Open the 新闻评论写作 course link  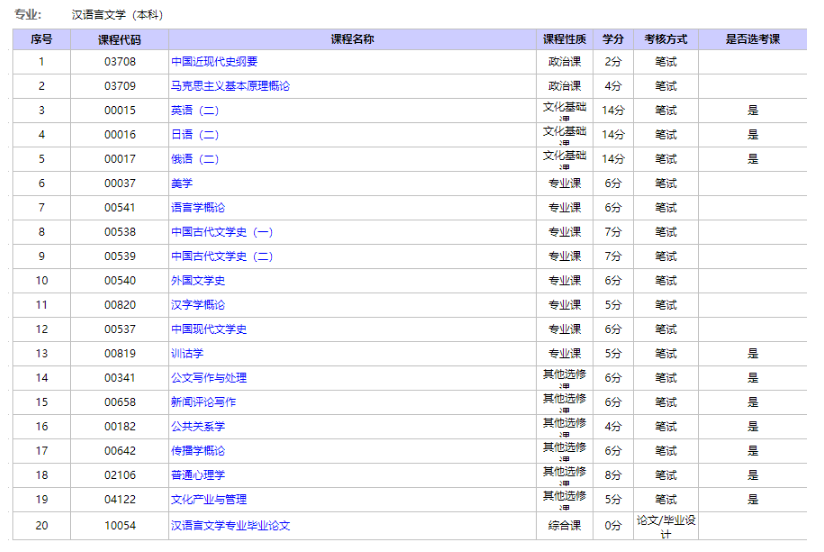[x=203, y=402]
